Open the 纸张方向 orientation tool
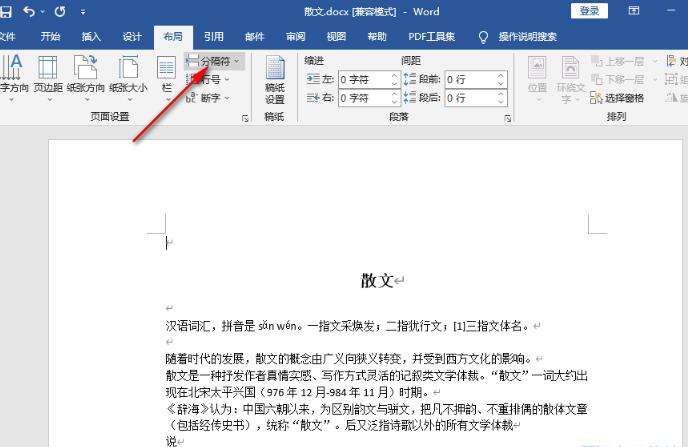 click(86, 78)
